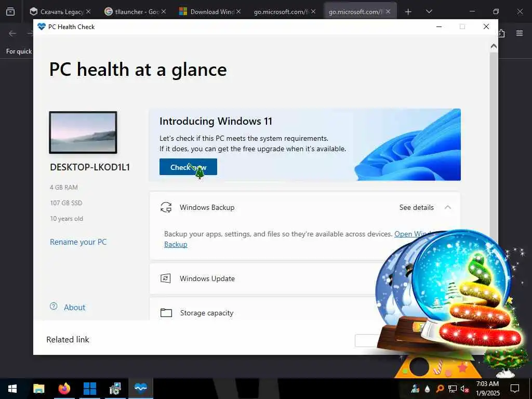Click the 10 years old label
Image resolution: width=532 pixels, height=399 pixels.
[x=66, y=219]
